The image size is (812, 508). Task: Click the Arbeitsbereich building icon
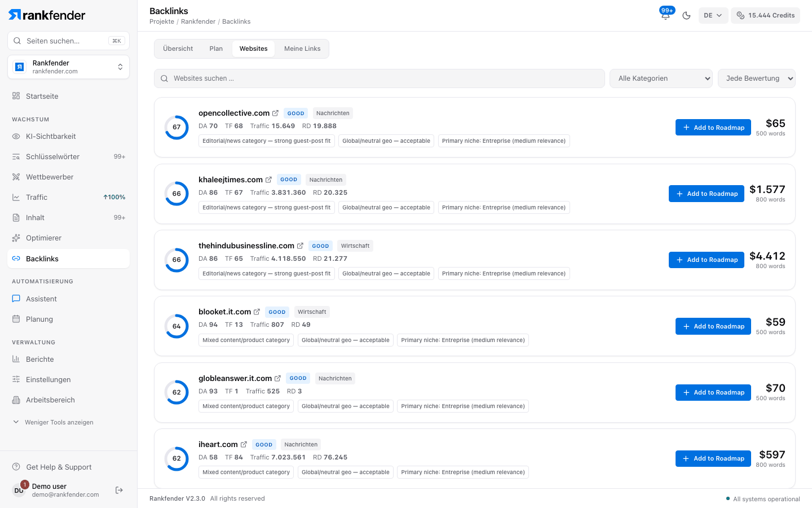click(x=16, y=400)
